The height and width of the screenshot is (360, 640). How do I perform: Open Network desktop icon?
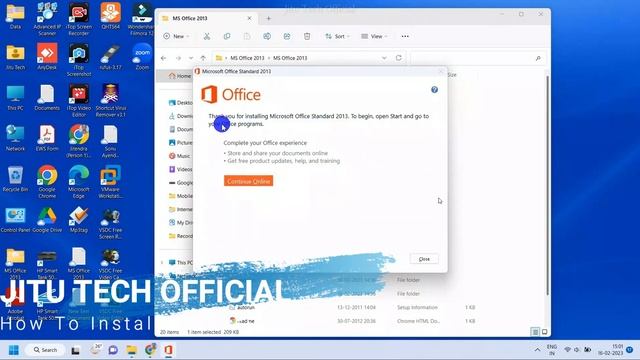[15, 138]
